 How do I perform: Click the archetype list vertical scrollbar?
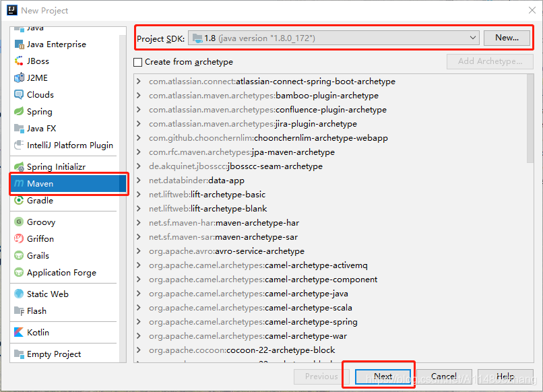pos(530,119)
